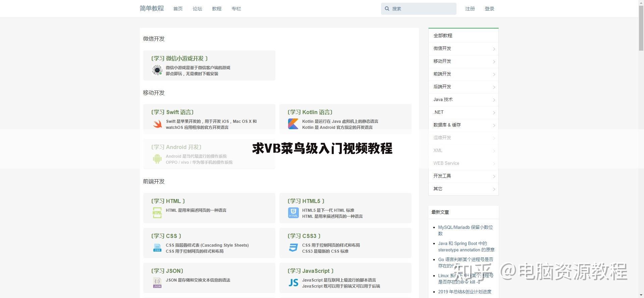
Task: Open 【学习 HTML】 tutorial title
Action: click(x=168, y=201)
